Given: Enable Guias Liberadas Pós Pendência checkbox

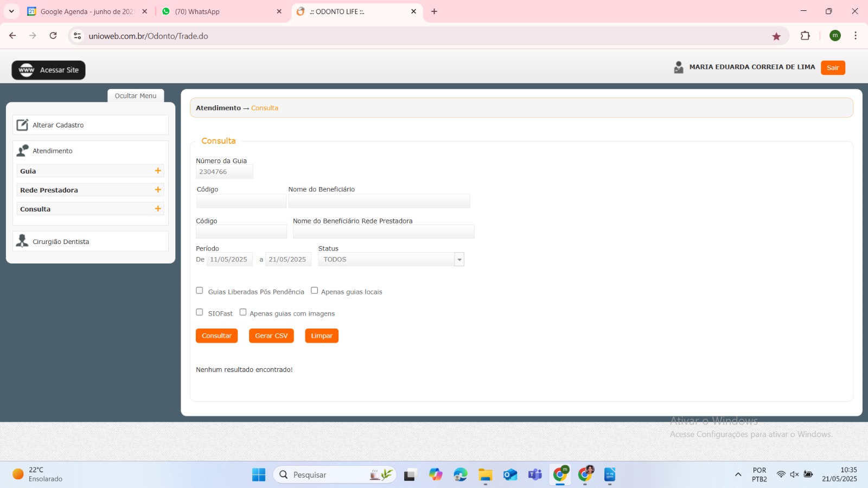Looking at the screenshot, I should pyautogui.click(x=200, y=291).
